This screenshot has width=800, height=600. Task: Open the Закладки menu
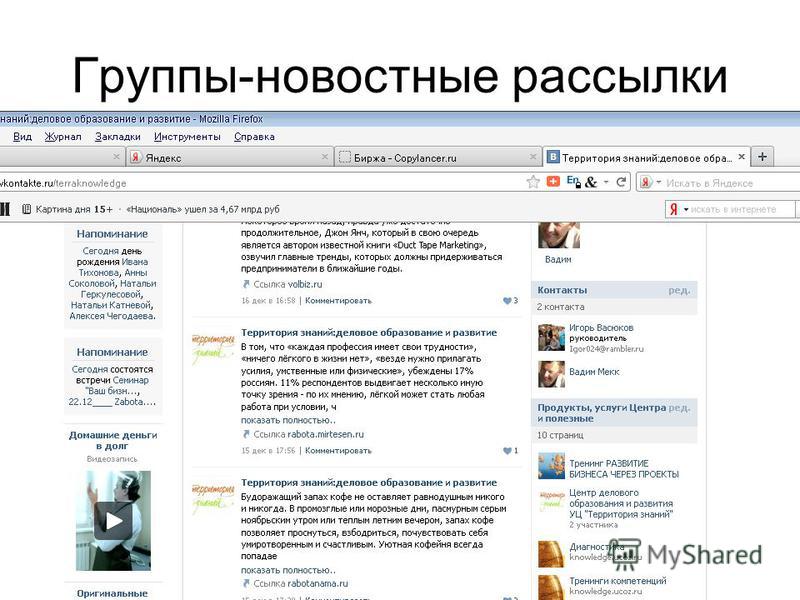tap(118, 137)
